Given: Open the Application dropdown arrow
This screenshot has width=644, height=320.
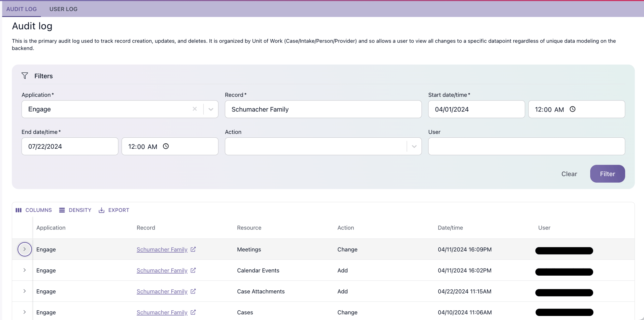Looking at the screenshot, I should click(211, 109).
